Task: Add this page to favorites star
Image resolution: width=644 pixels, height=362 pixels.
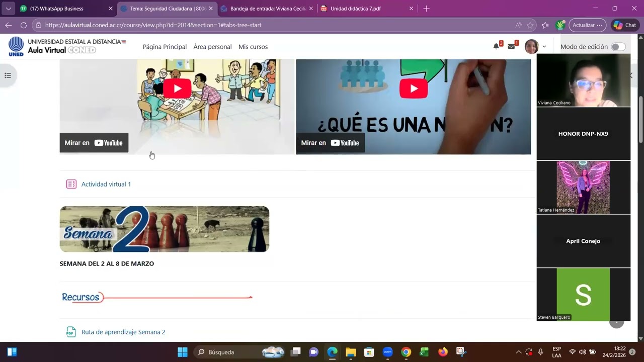Action: pos(530,25)
